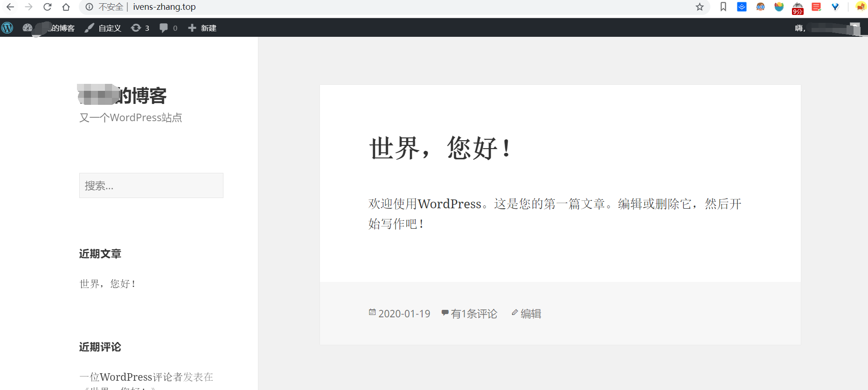Click the post body text 欢迎使用WordPress
This screenshot has height=390, width=868.
(x=425, y=204)
